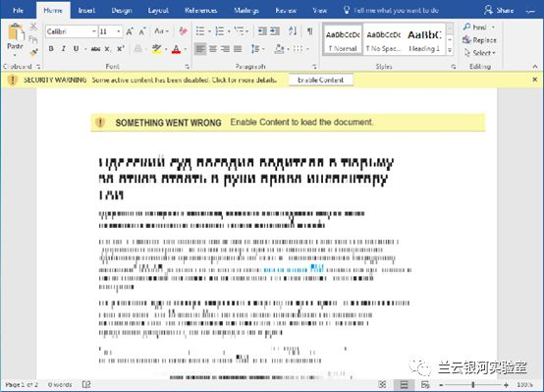Toggle Bold formatting
544x392 pixels.
click(51, 49)
